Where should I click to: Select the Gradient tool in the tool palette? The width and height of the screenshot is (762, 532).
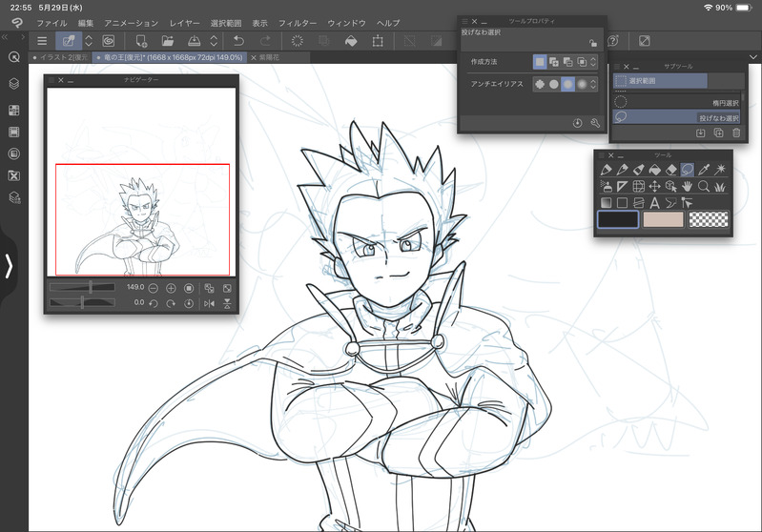point(606,202)
